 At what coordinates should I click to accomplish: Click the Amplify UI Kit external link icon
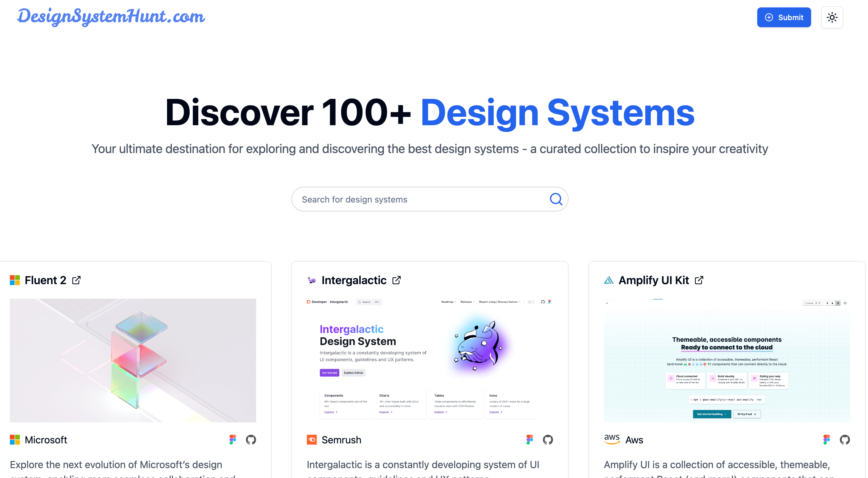699,280
